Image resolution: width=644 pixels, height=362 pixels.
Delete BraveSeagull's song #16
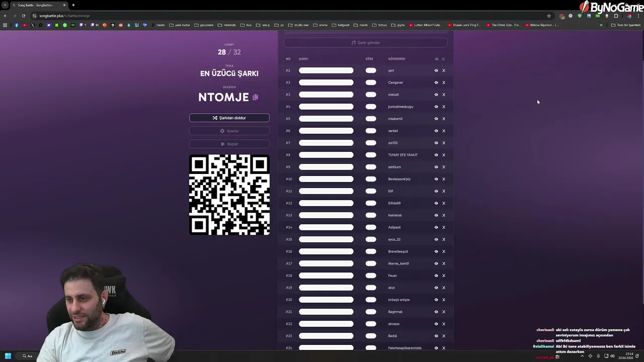tap(444, 251)
